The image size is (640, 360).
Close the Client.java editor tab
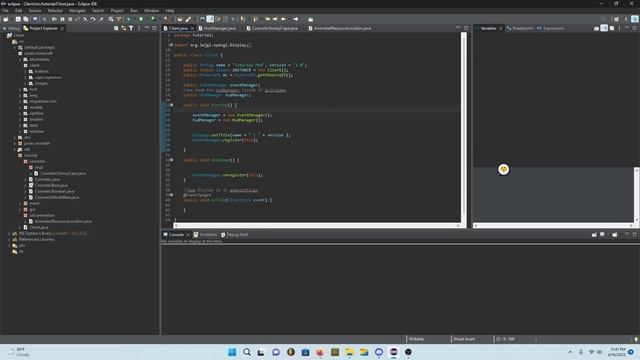tap(192, 28)
